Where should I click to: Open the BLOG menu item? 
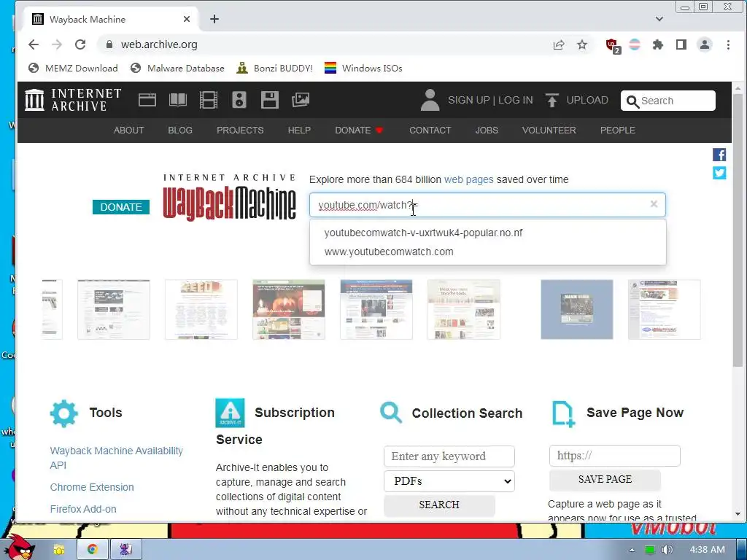(180, 131)
